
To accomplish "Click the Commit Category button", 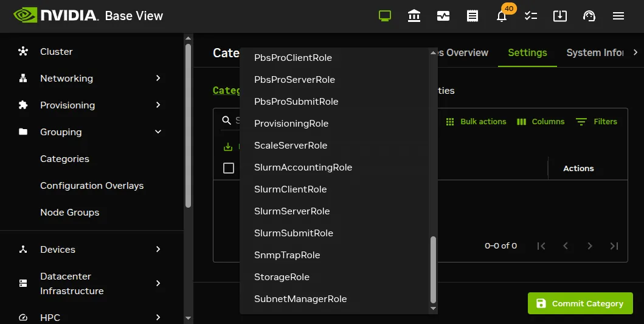I will point(580,303).
